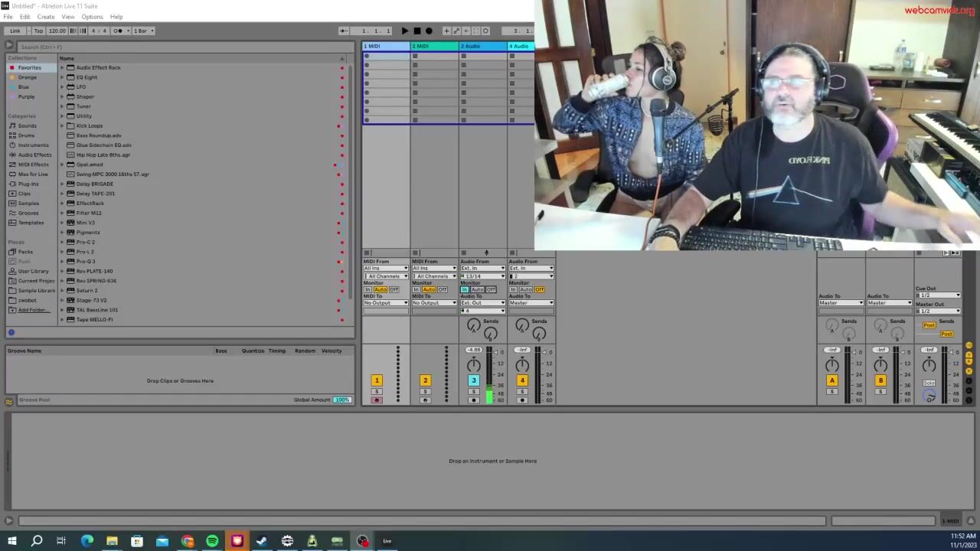Open track 3 Audio From dropdown
980x551 pixels.
click(482, 269)
